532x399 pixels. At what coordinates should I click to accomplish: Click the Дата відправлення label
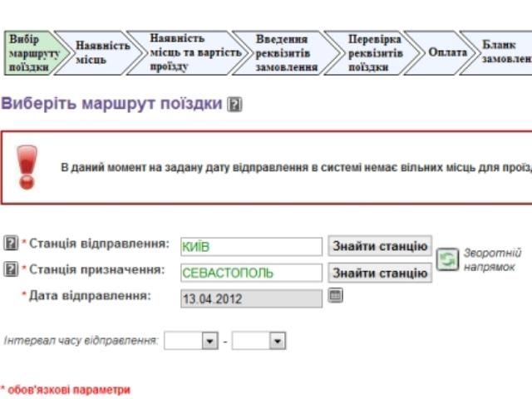[x=90, y=296]
